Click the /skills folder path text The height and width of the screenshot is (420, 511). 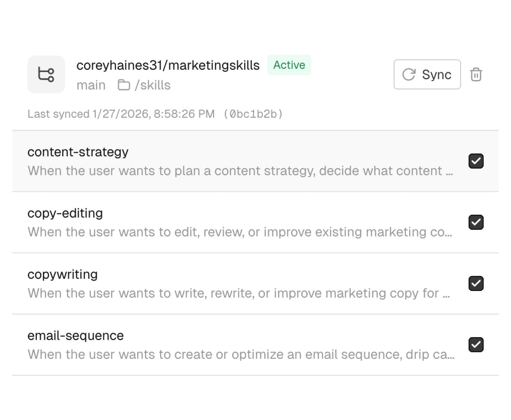pos(152,85)
